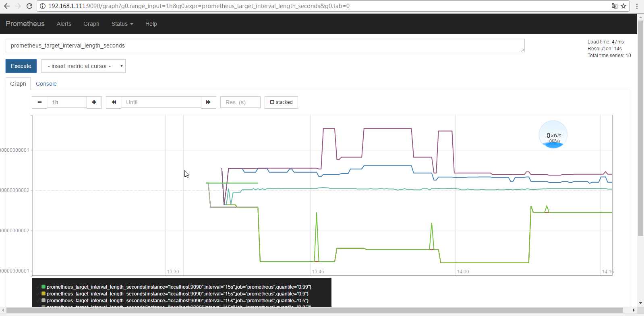The image size is (644, 316).
Task: Open Graph in the top navigation bar
Action: (x=91, y=24)
